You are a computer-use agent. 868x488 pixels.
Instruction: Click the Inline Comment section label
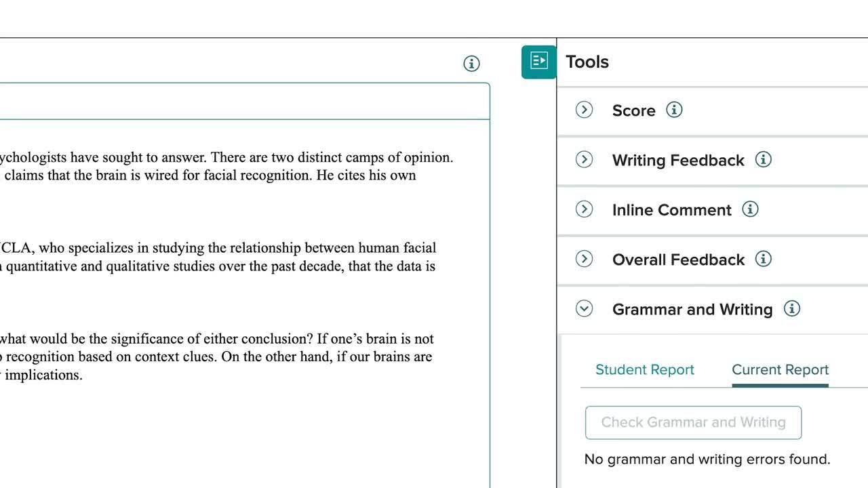[x=671, y=210]
